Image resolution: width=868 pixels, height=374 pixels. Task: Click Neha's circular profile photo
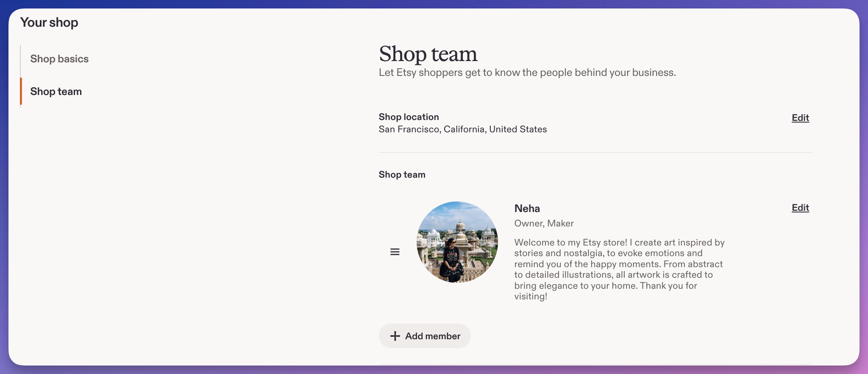pos(457,242)
